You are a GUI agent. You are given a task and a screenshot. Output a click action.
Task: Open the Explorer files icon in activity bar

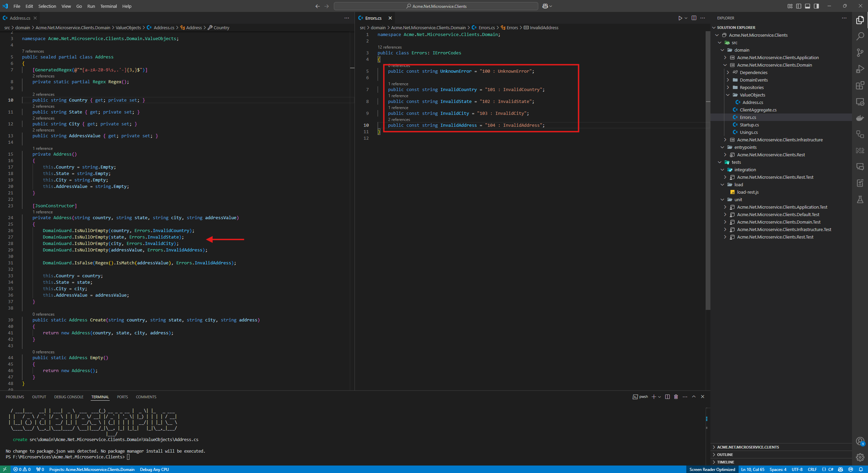pyautogui.click(x=860, y=20)
